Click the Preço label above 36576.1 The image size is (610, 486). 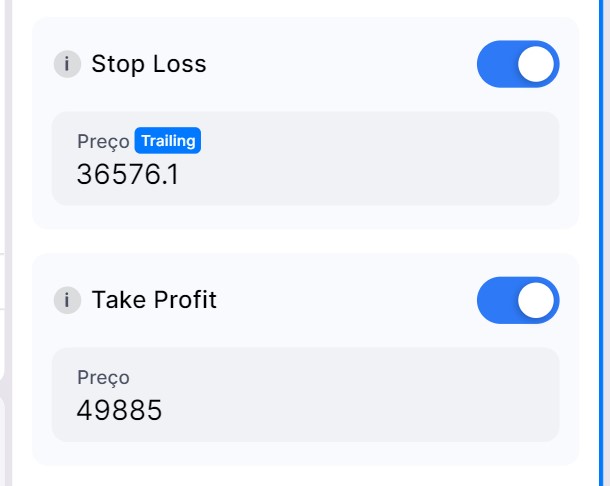(103, 142)
